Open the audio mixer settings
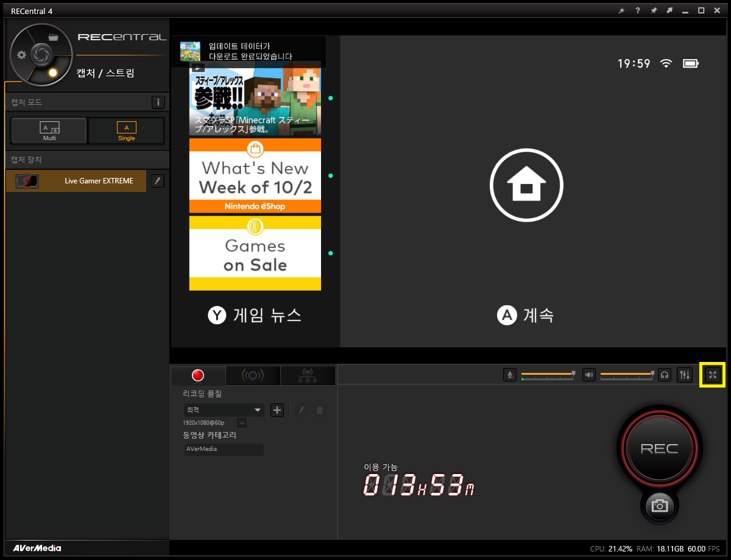The height and width of the screenshot is (560, 731). [685, 375]
